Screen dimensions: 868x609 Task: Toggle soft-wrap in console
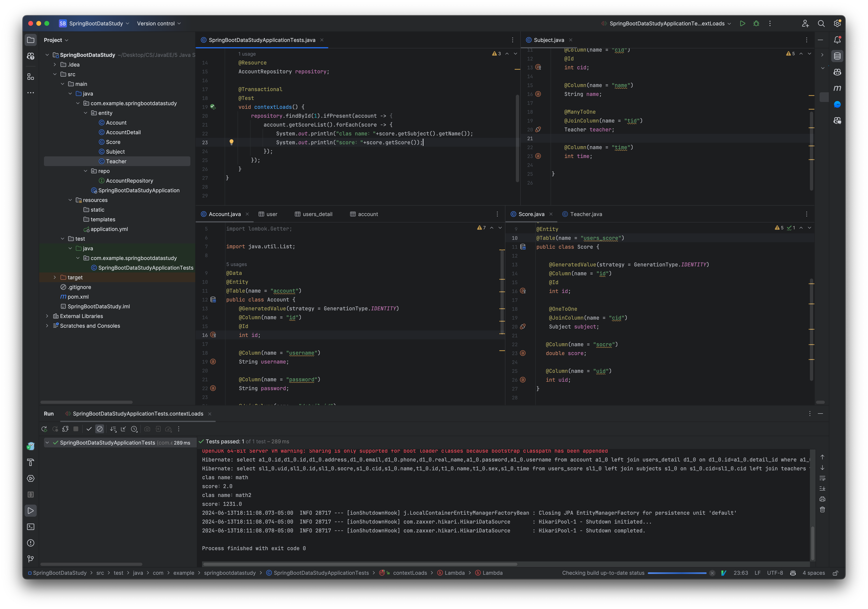pyautogui.click(x=822, y=478)
